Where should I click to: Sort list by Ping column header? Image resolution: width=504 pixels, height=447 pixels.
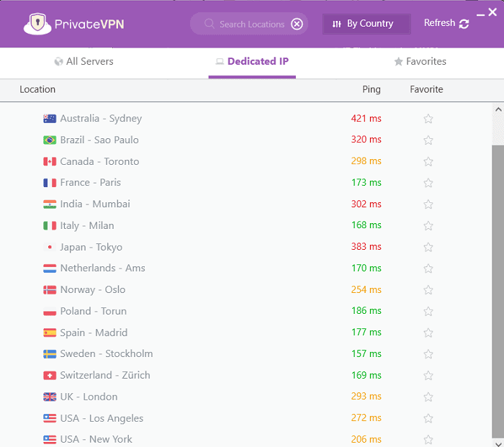372,90
